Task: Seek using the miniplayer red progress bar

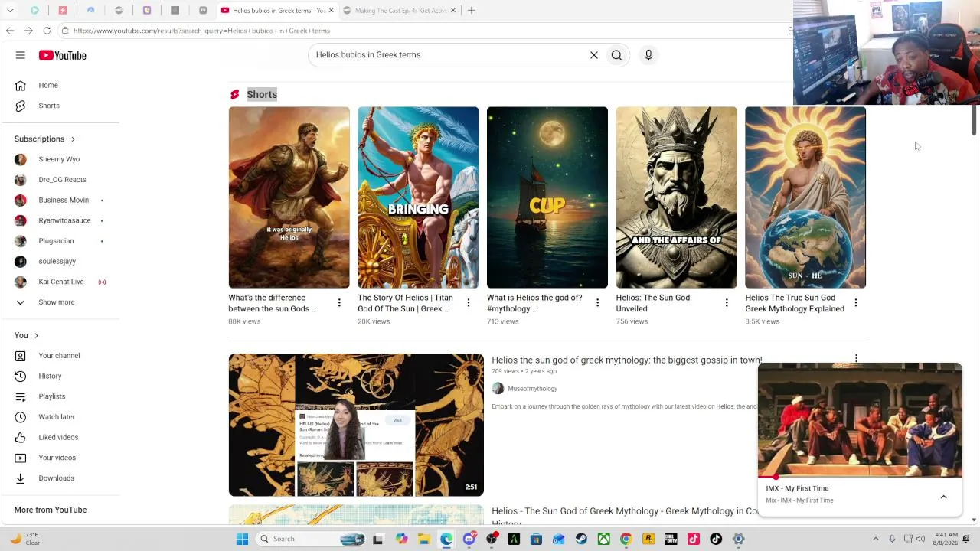Action: [x=860, y=477]
